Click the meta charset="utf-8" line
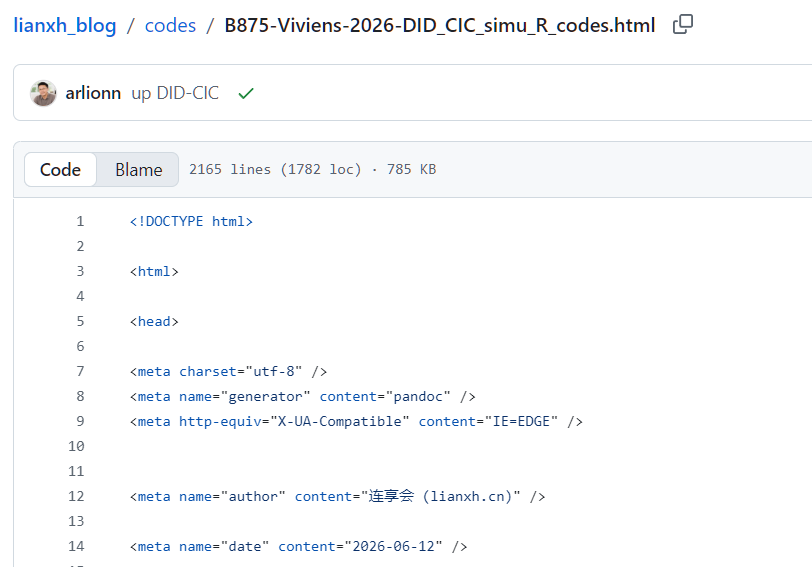Viewport: 812px width, 567px height. (228, 371)
